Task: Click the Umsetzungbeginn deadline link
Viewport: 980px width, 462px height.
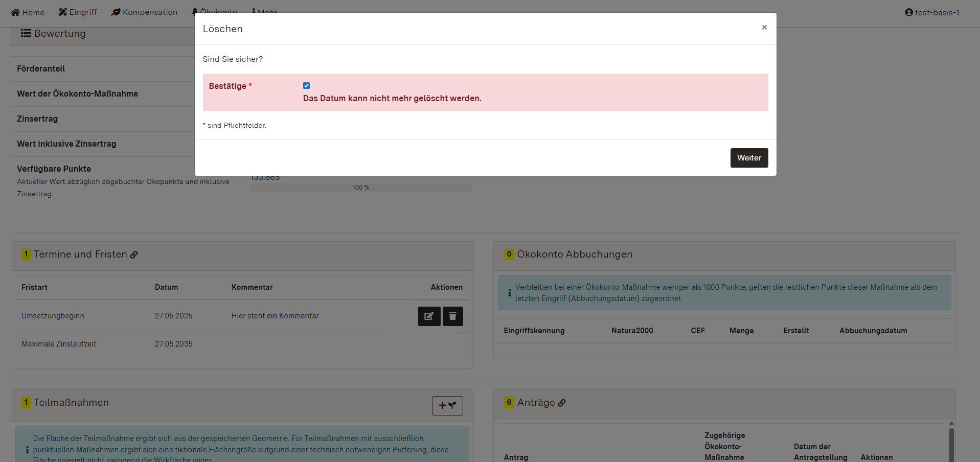Action: (53, 316)
